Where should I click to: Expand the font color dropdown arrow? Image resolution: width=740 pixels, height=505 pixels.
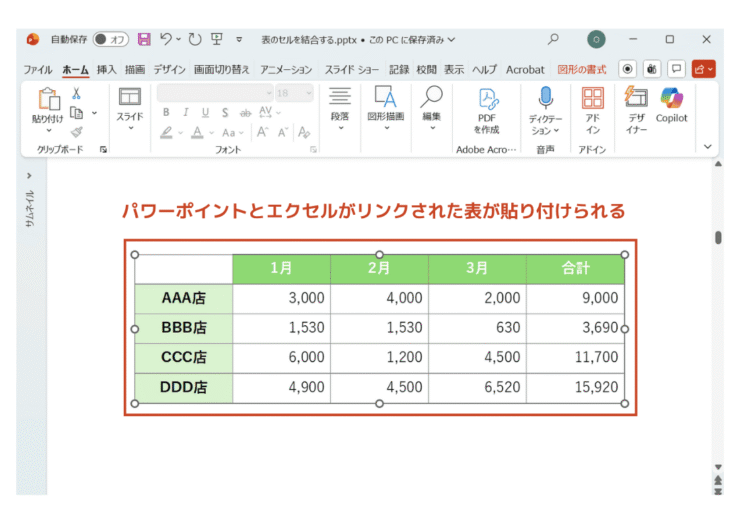pos(211,133)
